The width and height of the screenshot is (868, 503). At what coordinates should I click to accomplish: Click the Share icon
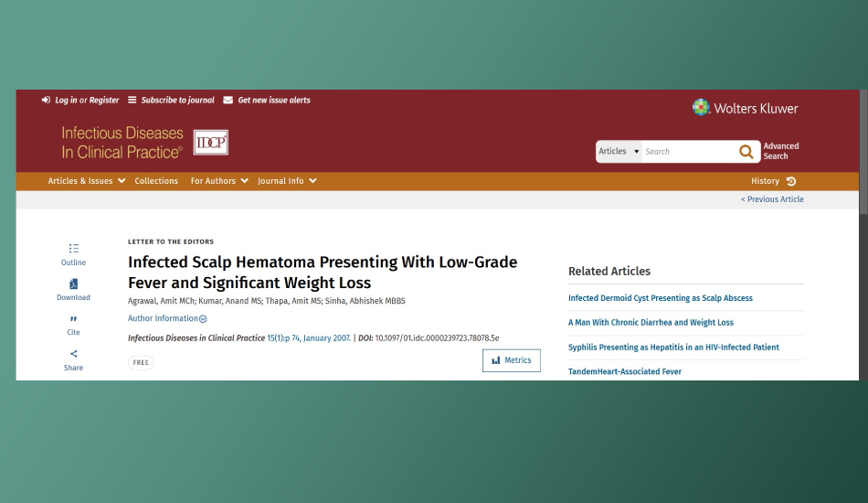[x=73, y=355]
